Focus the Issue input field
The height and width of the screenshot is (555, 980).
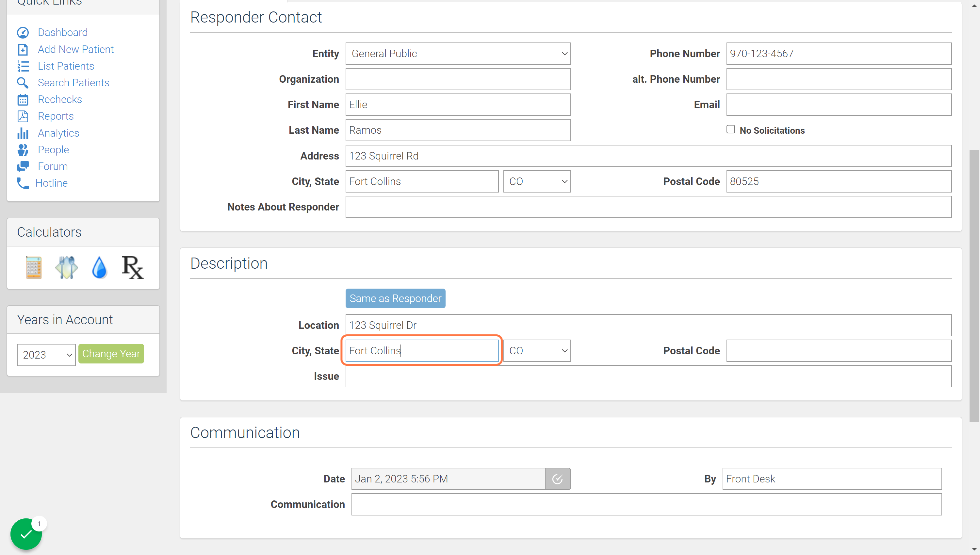click(648, 376)
